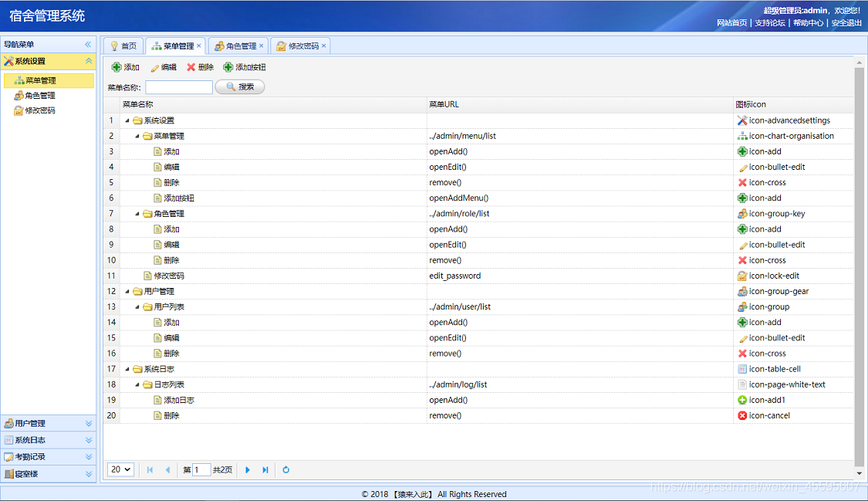Collapse the navigation menu with double-arrow icon
Screen dimensions: 868x501
pos(88,44)
